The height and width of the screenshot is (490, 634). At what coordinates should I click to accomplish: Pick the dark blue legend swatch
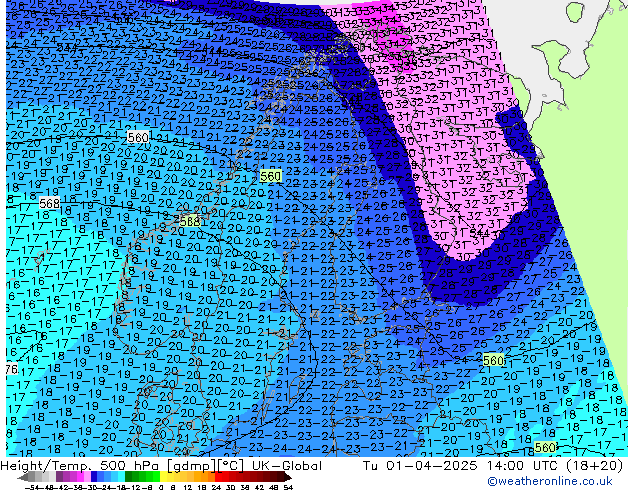coord(94,478)
